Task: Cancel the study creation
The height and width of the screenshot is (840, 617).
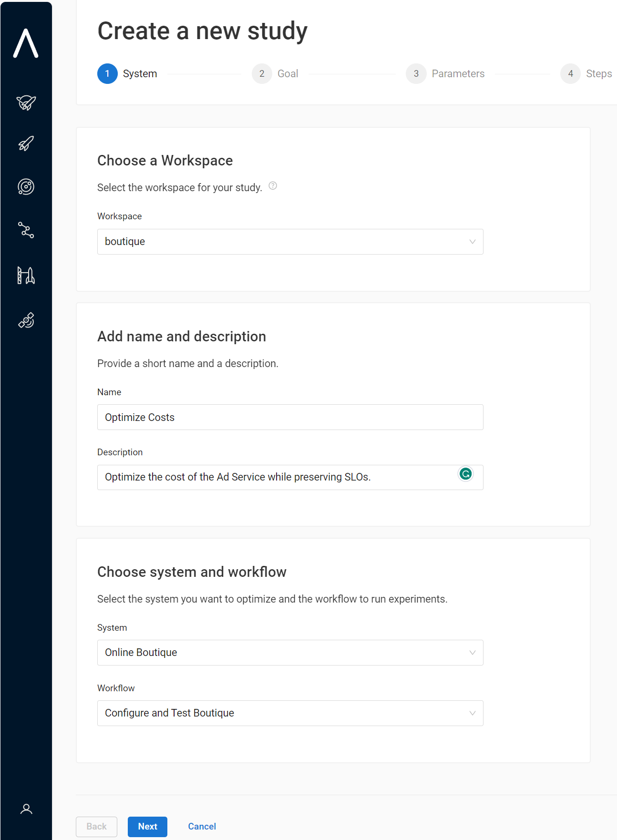Action: (x=202, y=827)
